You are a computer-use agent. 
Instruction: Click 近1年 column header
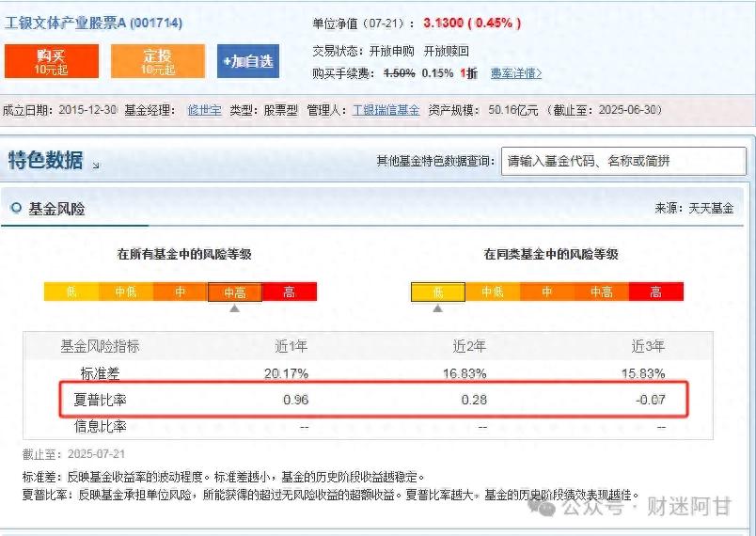click(291, 346)
